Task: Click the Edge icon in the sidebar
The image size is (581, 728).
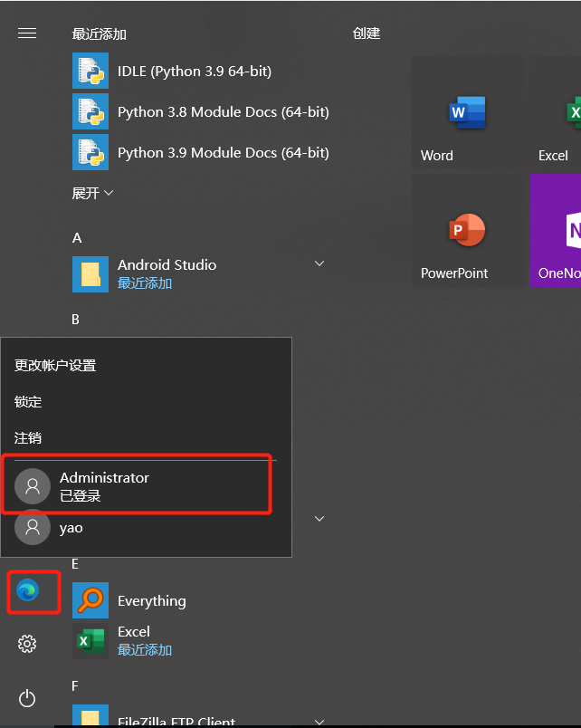Action: pos(28,590)
